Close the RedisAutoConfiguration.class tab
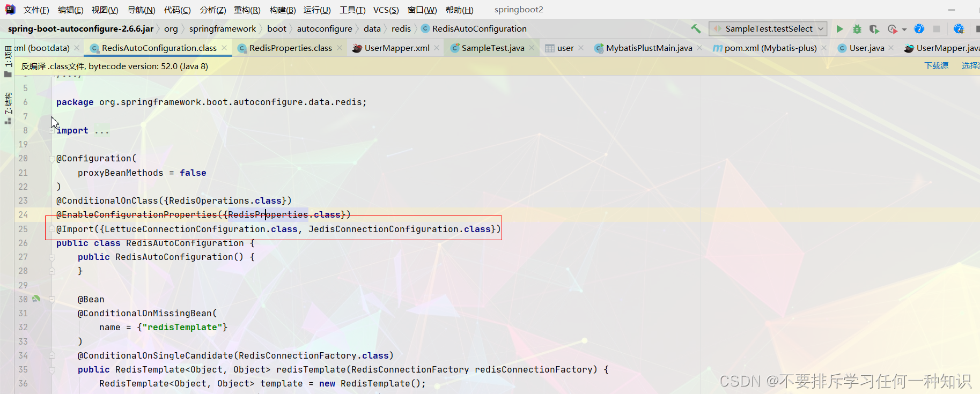 (224, 48)
